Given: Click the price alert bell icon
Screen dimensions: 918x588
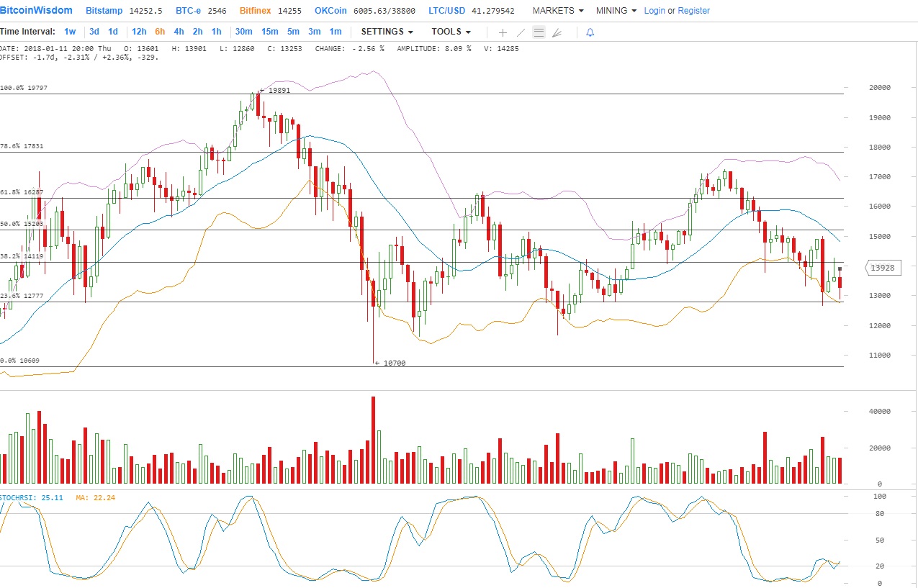Looking at the screenshot, I should click(590, 32).
